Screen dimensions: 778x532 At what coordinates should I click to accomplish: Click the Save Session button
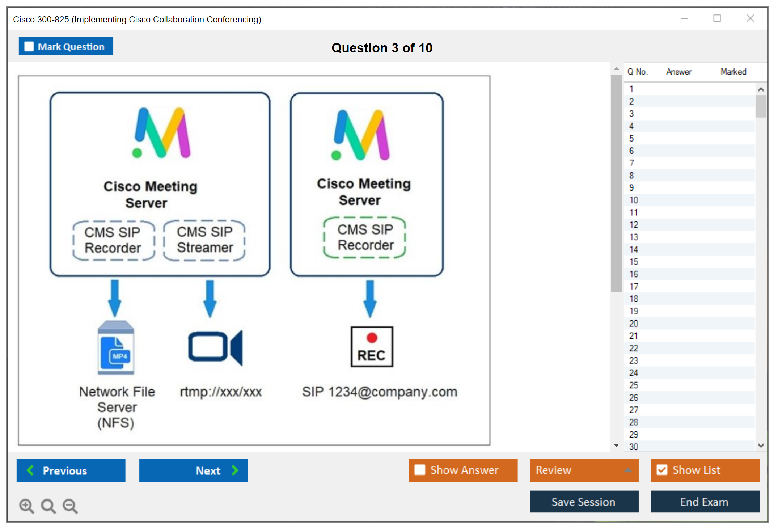[584, 502]
